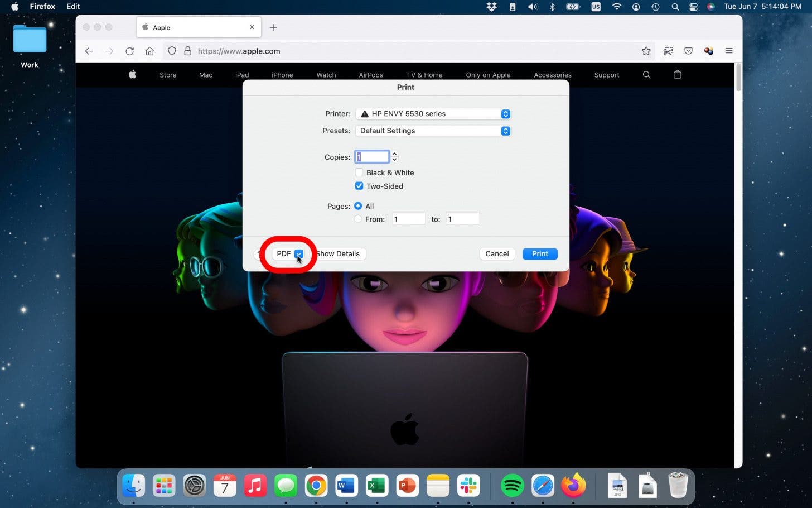Click the volume icon in menu bar
Screen dimensions: 812x508
click(533, 7)
